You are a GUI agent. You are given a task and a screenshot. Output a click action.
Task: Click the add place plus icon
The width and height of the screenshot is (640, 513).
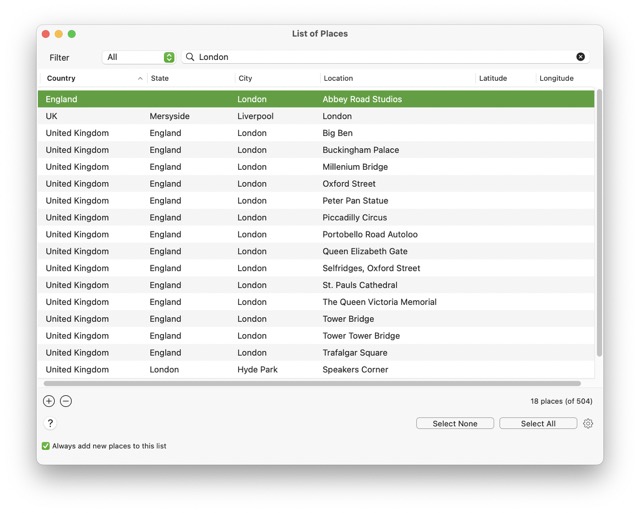coord(49,401)
